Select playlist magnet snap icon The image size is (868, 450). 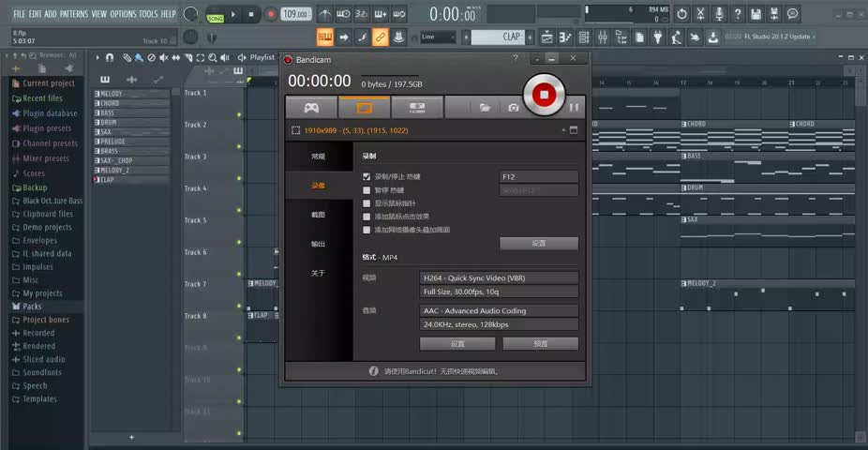click(110, 57)
